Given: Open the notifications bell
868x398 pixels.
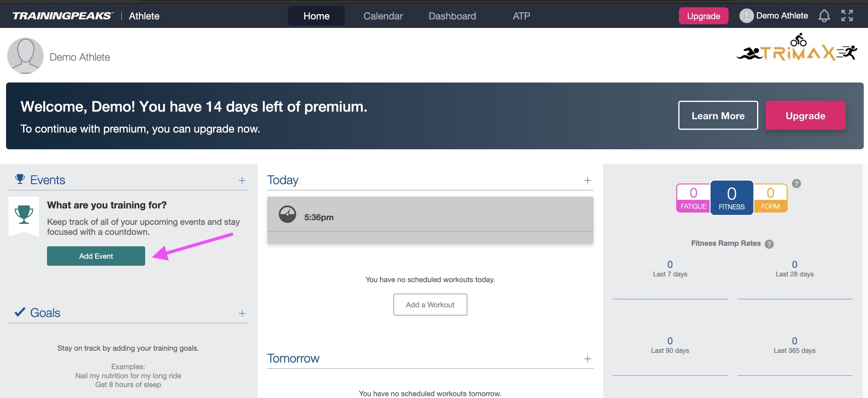Looking at the screenshot, I should 824,15.
